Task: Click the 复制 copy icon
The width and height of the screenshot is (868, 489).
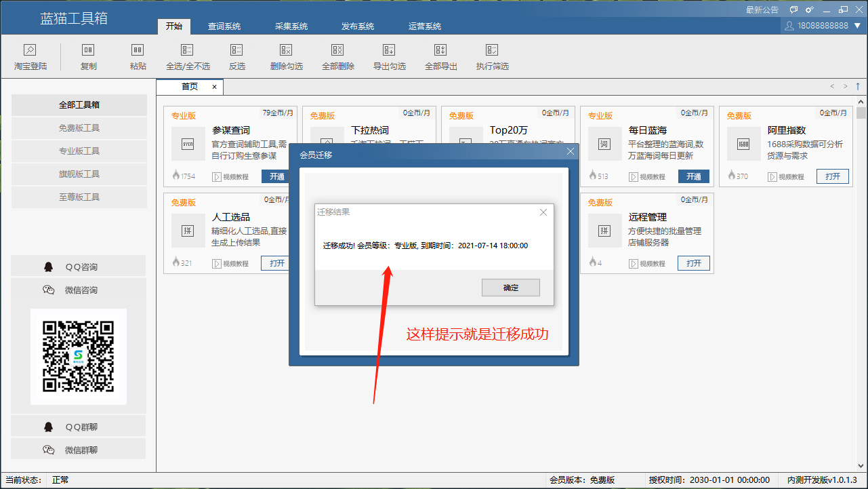Action: tap(88, 50)
